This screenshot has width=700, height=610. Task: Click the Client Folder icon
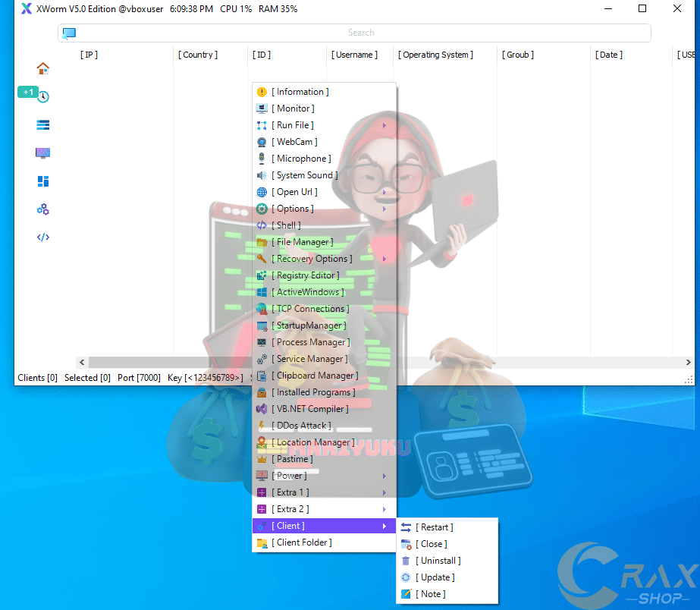tap(262, 542)
